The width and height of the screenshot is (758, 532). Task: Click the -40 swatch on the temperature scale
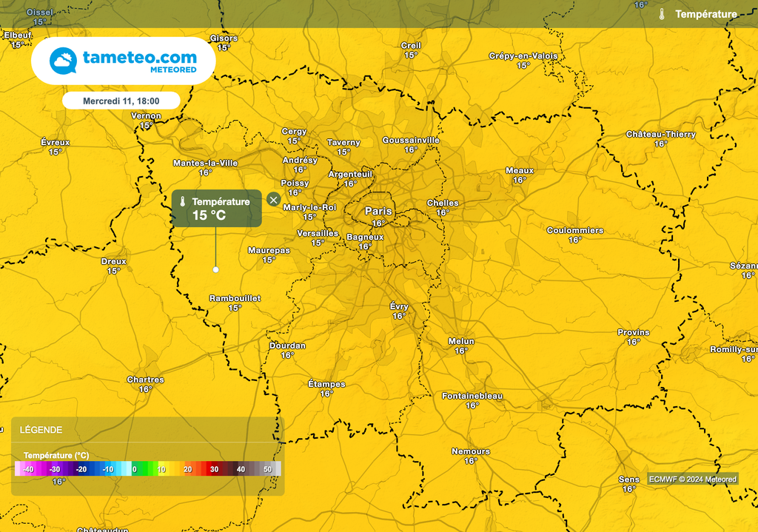[28, 468]
